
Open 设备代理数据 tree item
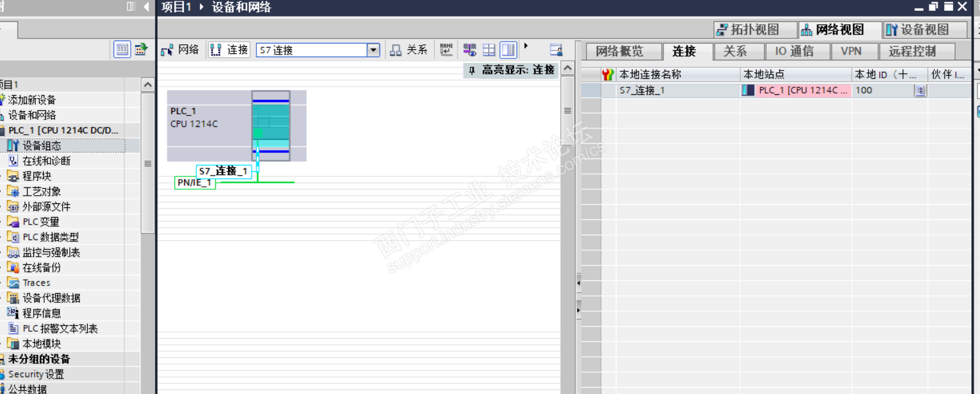coord(51,298)
